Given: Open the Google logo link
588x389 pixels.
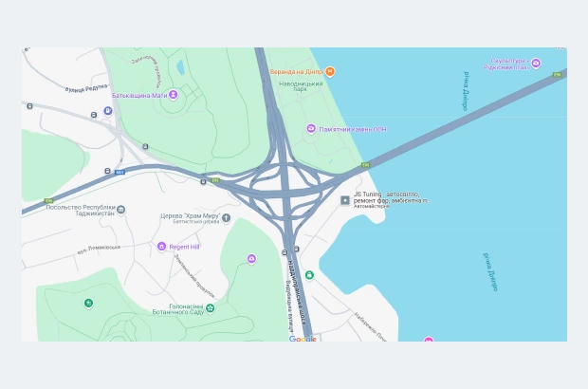Looking at the screenshot, I should coord(303,339).
